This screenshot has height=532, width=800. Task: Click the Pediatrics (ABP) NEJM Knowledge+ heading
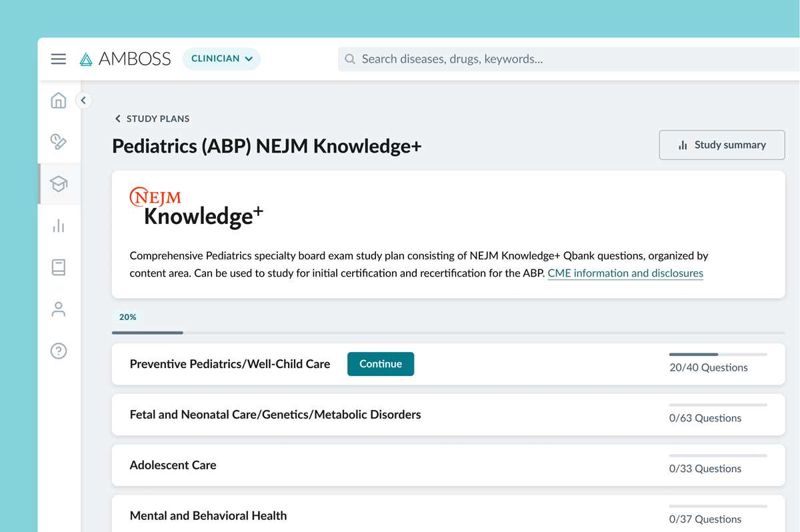pyautogui.click(x=267, y=147)
